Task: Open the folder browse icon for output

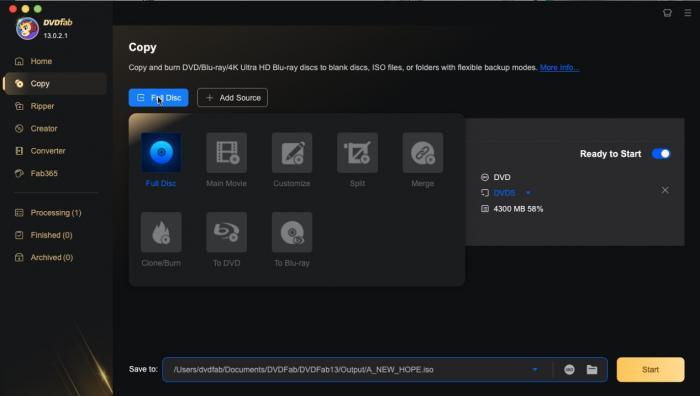Action: 592,370
